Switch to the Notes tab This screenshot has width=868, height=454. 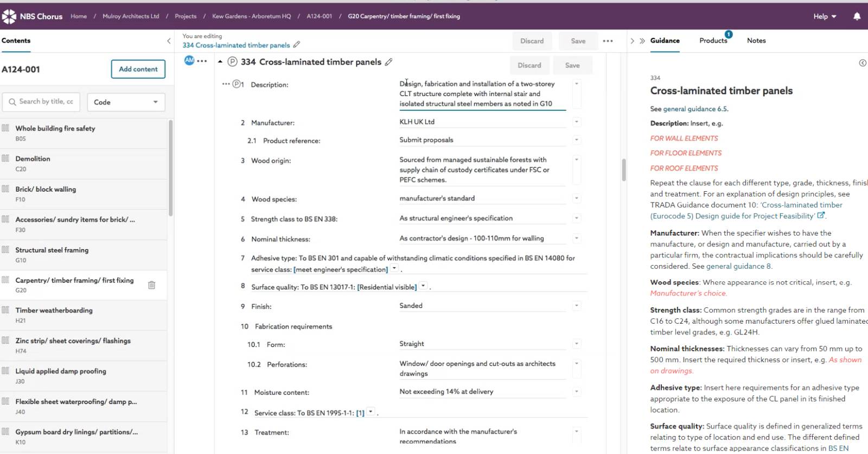(756, 41)
